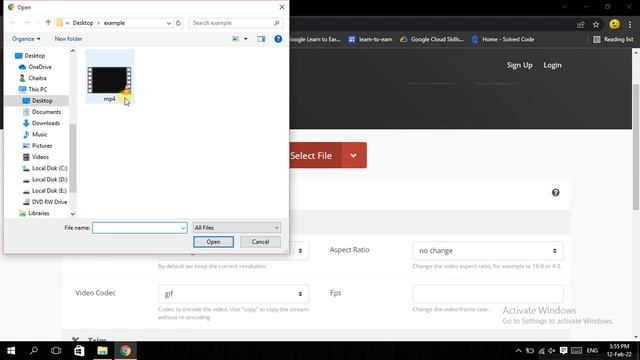Open Local Disk (E:)
The image size is (640, 360).
click(x=49, y=191)
